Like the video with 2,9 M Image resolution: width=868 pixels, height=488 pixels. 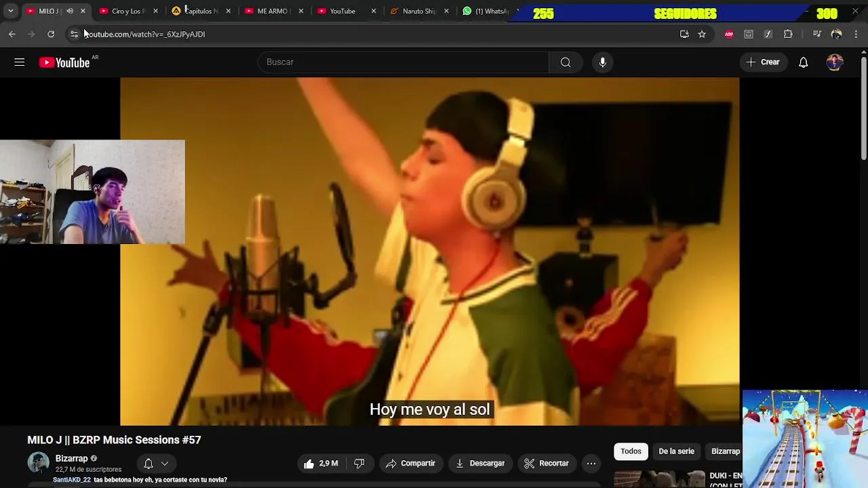tap(321, 464)
